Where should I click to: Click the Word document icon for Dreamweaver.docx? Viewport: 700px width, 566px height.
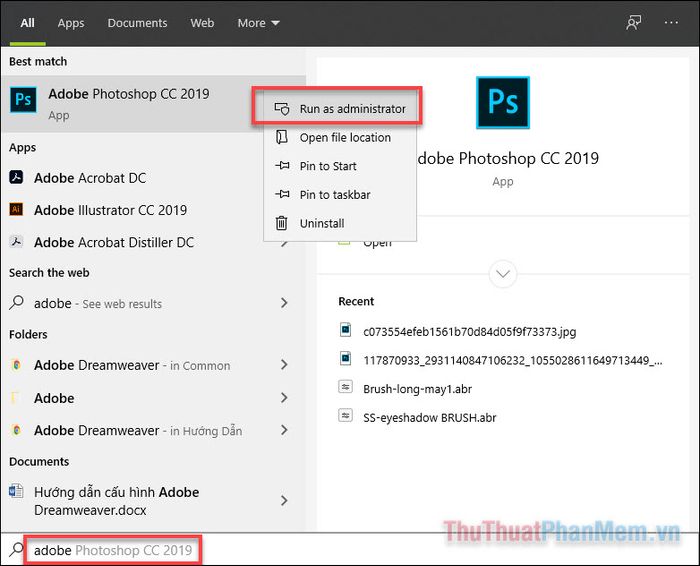[x=16, y=491]
